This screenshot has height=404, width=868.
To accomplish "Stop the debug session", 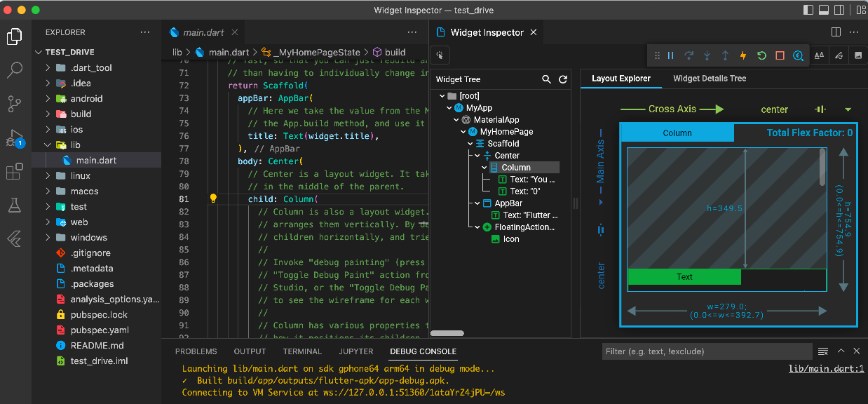I will pyautogui.click(x=780, y=55).
